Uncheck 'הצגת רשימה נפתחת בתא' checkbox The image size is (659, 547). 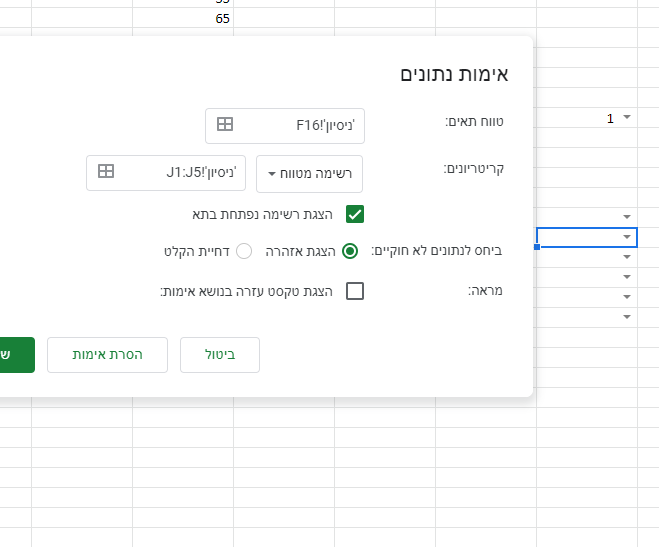(355, 213)
